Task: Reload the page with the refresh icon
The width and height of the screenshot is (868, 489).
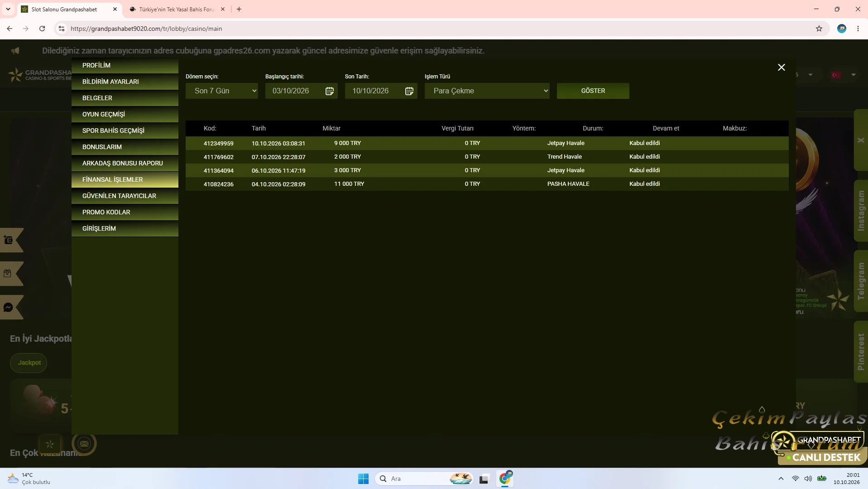Action: (42, 29)
